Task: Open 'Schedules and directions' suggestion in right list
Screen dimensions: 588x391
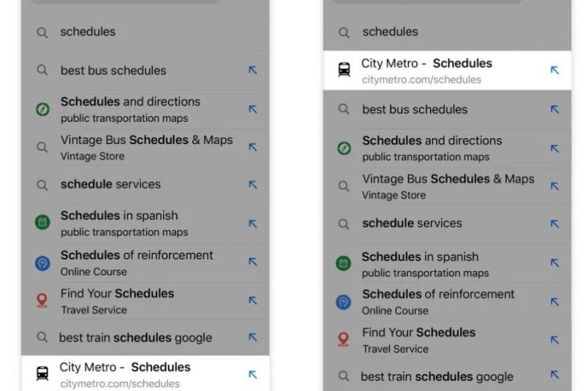Action: (x=432, y=147)
